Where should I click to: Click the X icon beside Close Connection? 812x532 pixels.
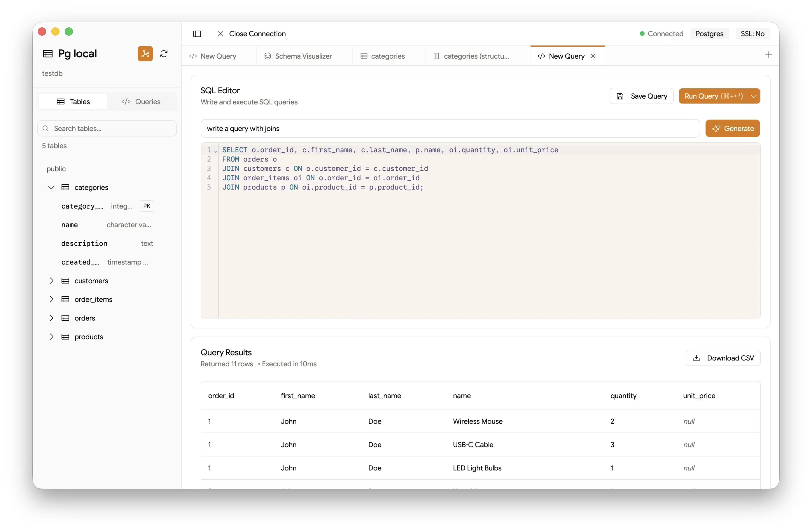coord(220,34)
